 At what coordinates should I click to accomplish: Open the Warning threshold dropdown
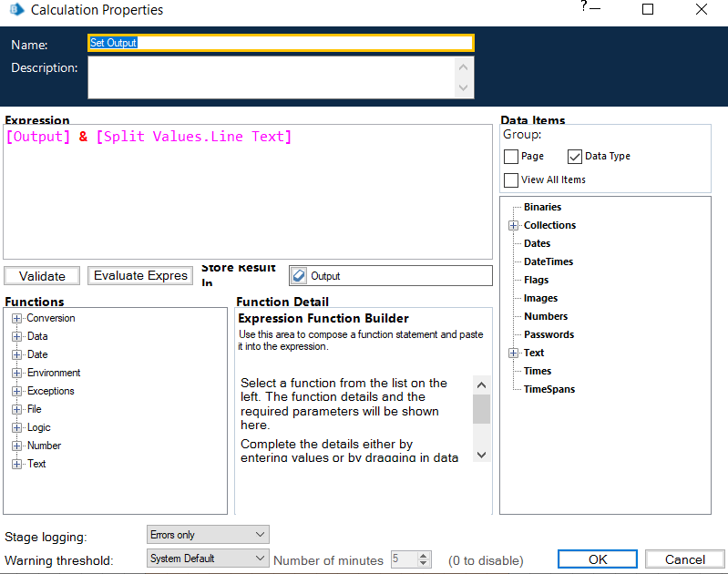click(208, 559)
